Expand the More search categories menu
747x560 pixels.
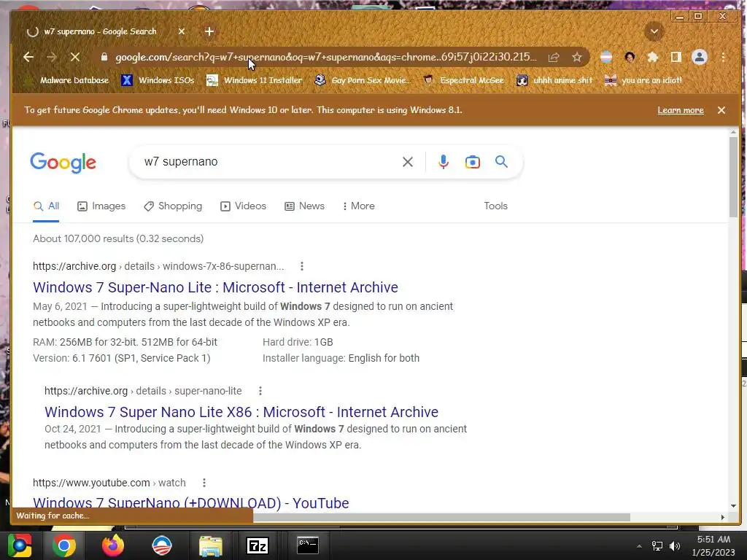point(358,206)
